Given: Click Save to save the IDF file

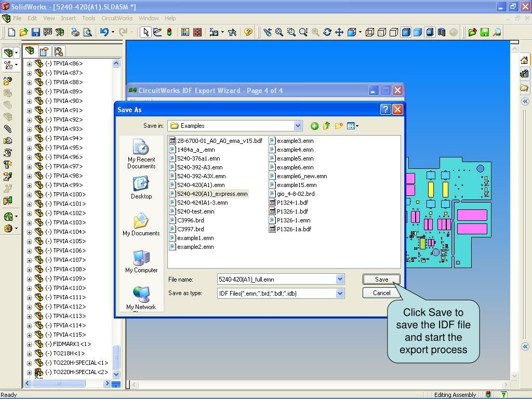Looking at the screenshot, I should tap(381, 279).
